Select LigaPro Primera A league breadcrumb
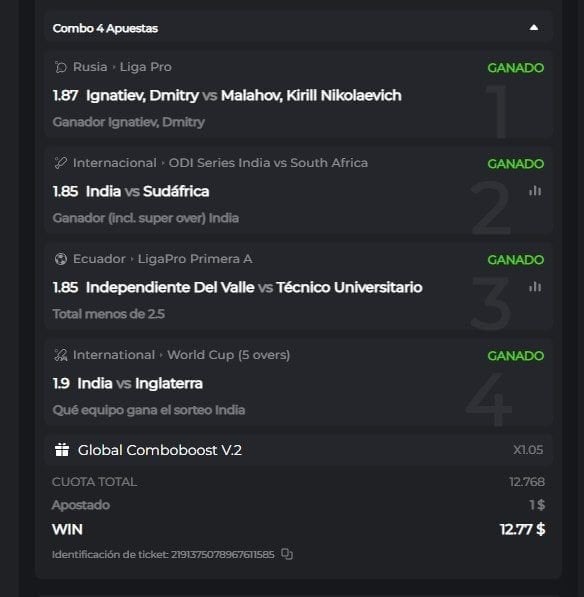 coord(195,259)
